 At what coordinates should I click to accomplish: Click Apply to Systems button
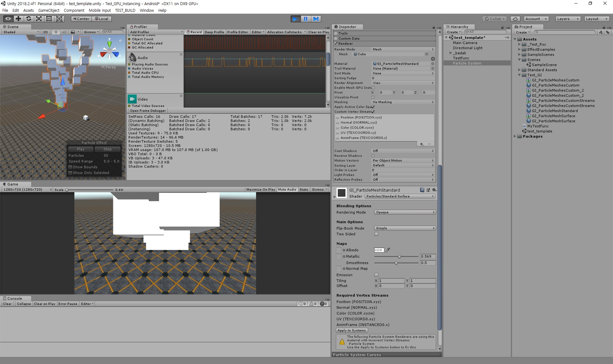352,330
